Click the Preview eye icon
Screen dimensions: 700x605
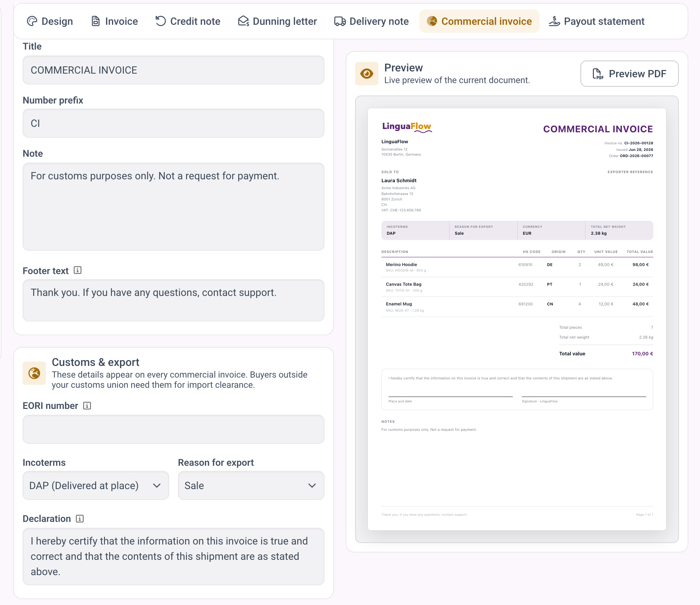pos(366,74)
